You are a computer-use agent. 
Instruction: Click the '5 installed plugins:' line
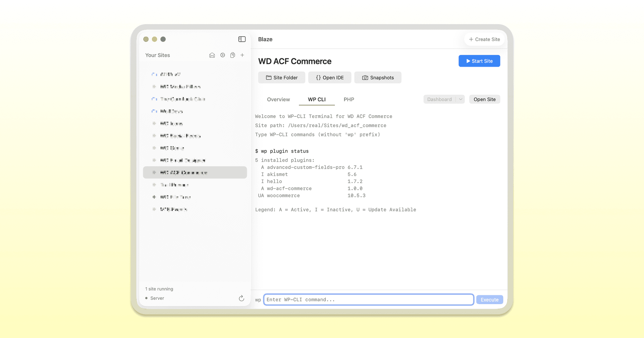click(x=285, y=160)
